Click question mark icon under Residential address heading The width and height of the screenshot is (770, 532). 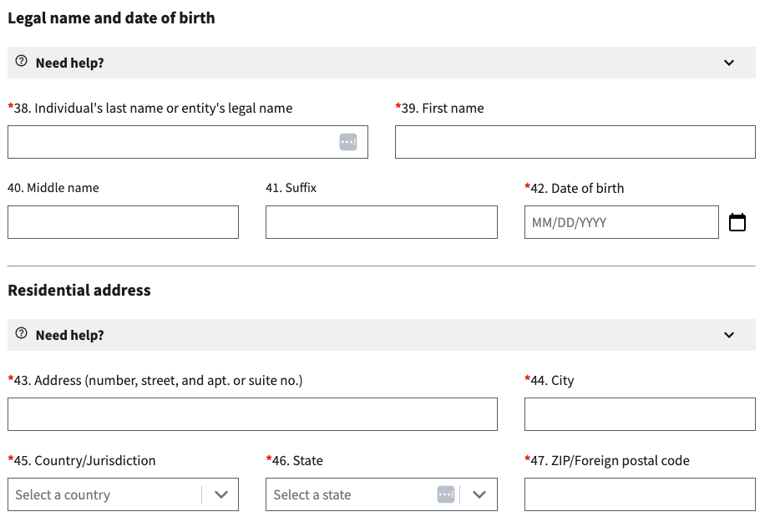pos(22,334)
